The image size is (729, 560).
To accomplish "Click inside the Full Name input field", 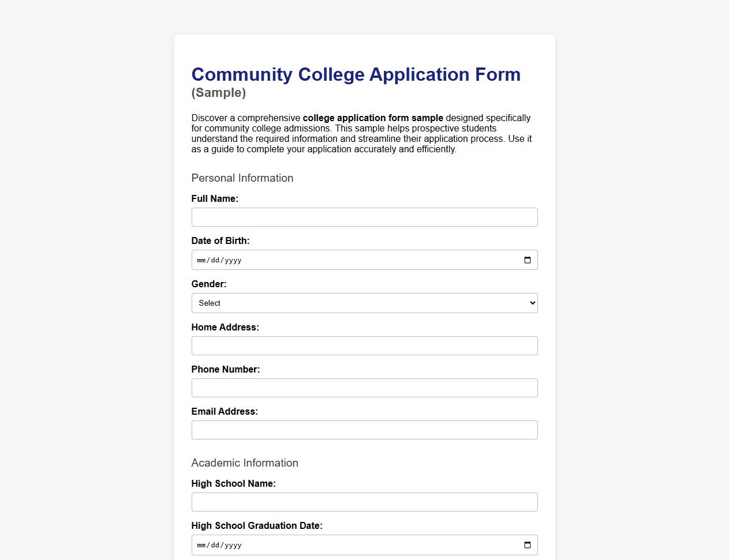I will [364, 217].
